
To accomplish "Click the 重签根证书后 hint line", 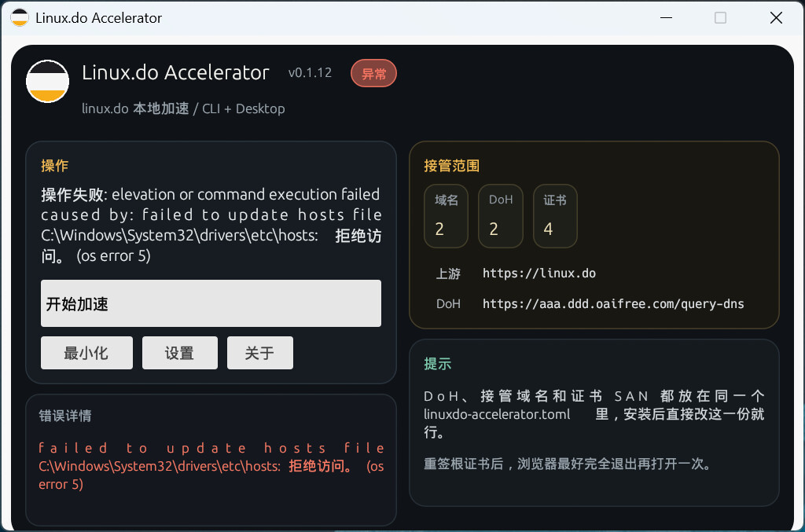I will 568,464.
